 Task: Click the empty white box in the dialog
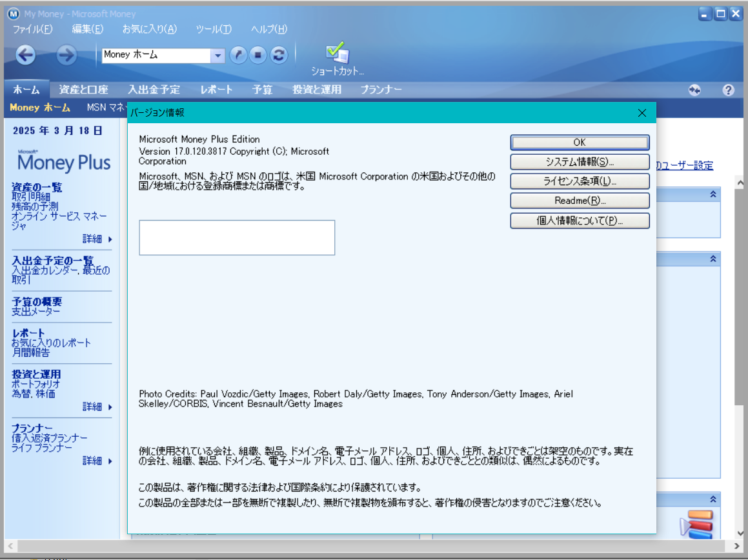(237, 237)
